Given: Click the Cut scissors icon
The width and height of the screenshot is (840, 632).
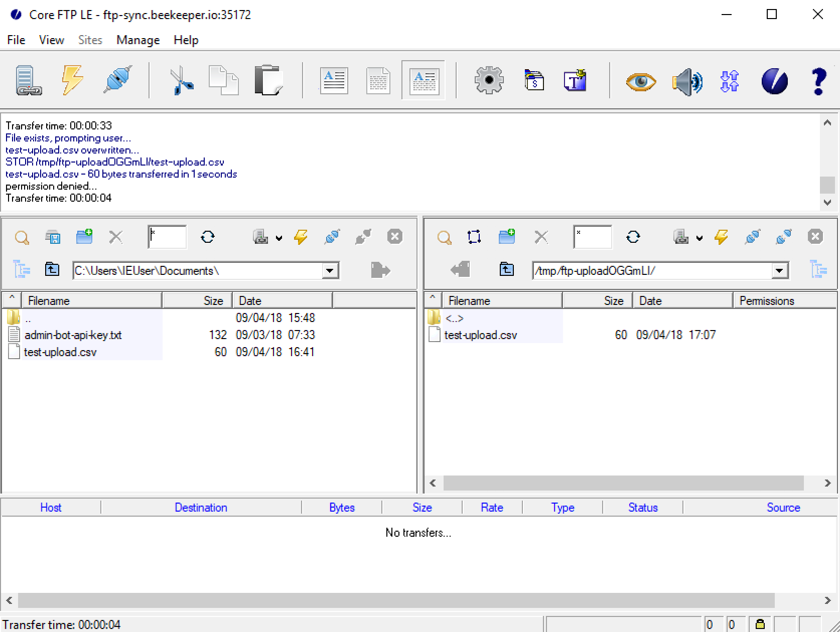Looking at the screenshot, I should click(x=181, y=80).
